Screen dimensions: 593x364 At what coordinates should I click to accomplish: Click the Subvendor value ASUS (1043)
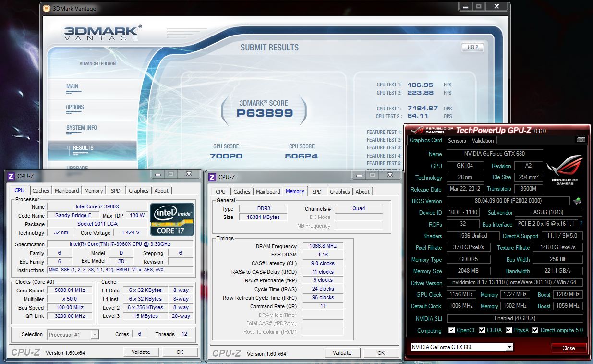(549, 212)
